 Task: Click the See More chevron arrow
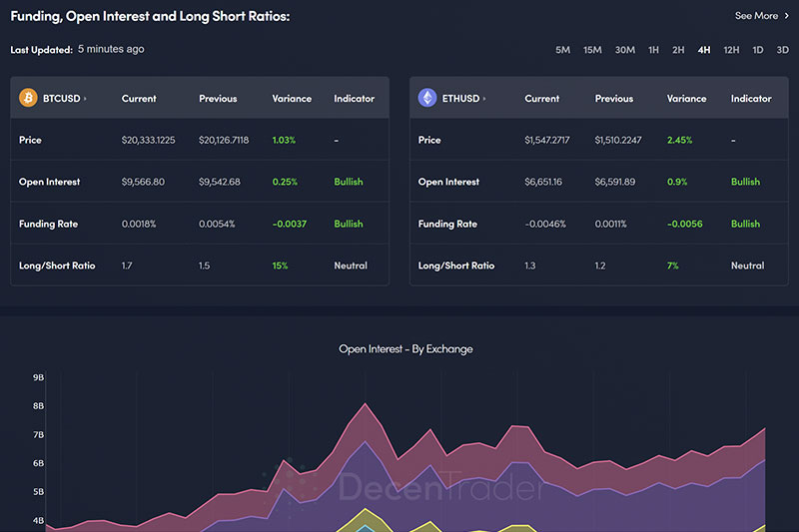coord(786,16)
